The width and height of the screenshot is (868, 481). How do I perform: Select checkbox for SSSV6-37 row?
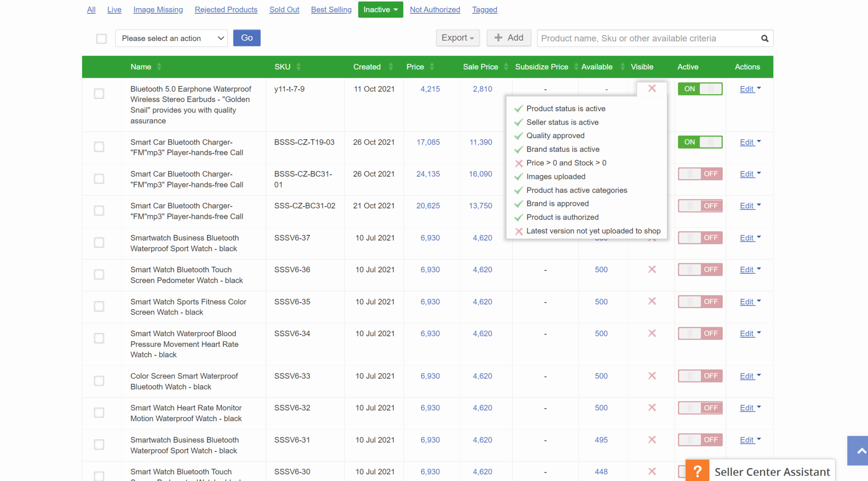(x=99, y=243)
